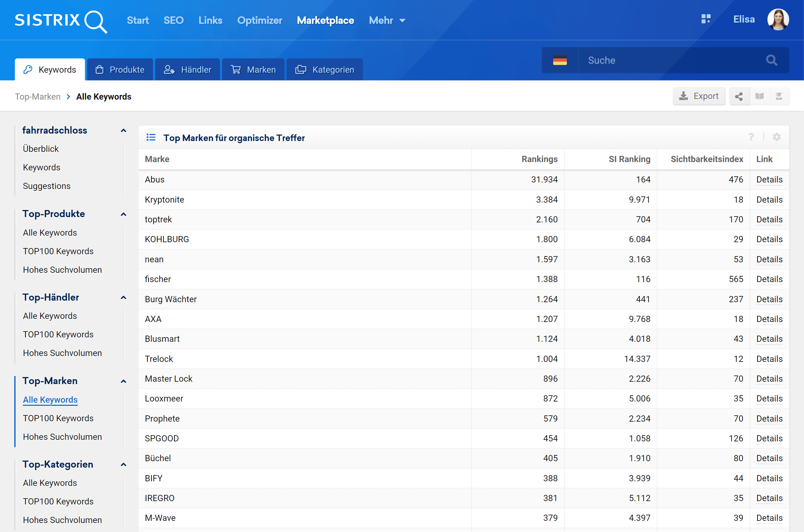Viewport: 804px width, 532px height.
Task: Open the Mehr dropdown menu
Action: 387,20
